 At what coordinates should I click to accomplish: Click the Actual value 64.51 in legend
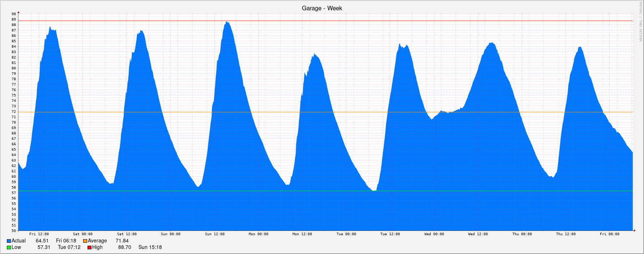tap(42, 241)
